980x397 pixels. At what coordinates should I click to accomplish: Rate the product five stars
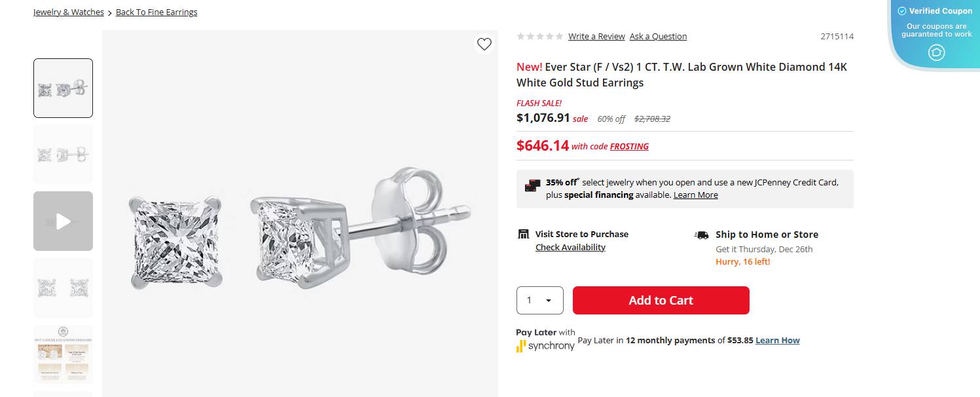click(558, 36)
